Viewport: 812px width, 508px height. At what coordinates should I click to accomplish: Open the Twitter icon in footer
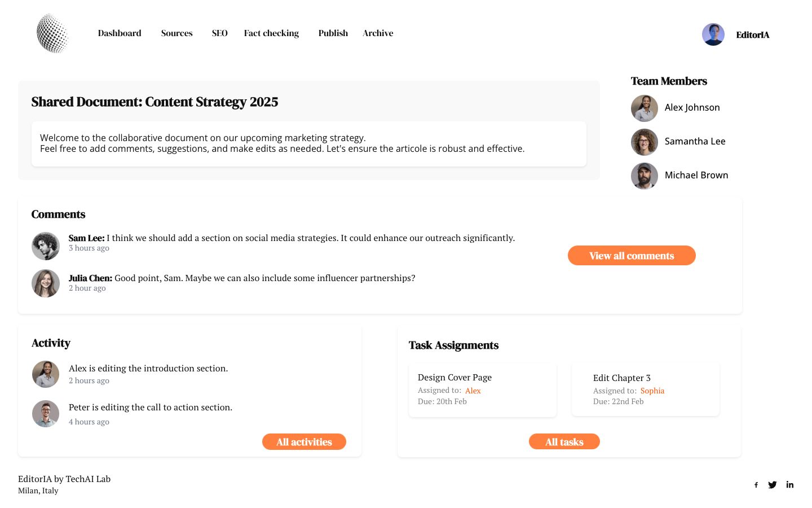pyautogui.click(x=773, y=485)
